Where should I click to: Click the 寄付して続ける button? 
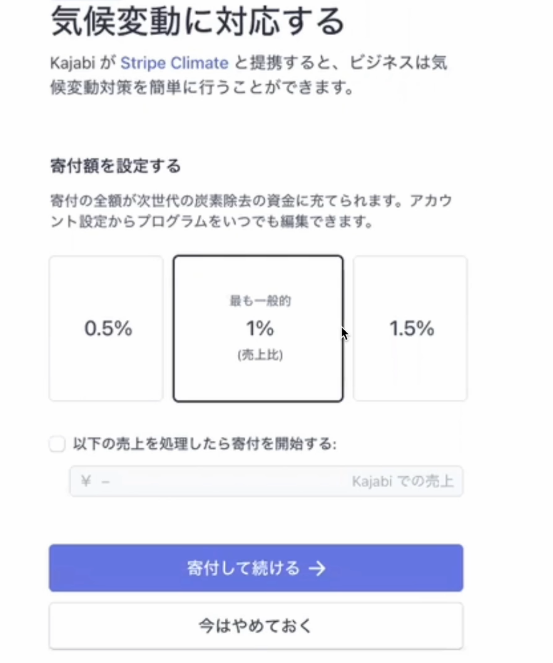point(256,568)
